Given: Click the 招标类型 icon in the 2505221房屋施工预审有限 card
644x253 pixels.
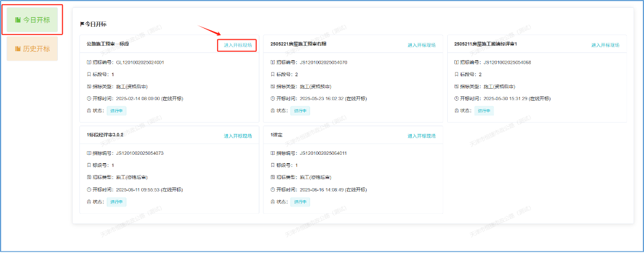Looking at the screenshot, I should click(273, 86).
